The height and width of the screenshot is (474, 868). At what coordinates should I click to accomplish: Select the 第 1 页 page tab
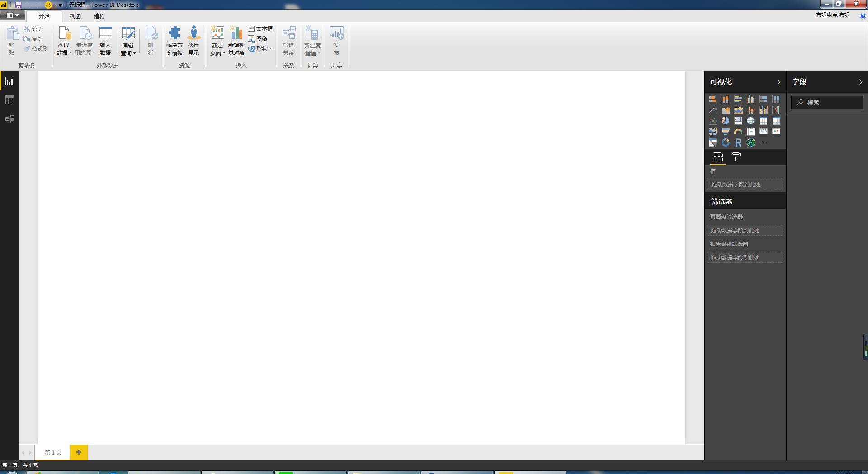tap(53, 452)
